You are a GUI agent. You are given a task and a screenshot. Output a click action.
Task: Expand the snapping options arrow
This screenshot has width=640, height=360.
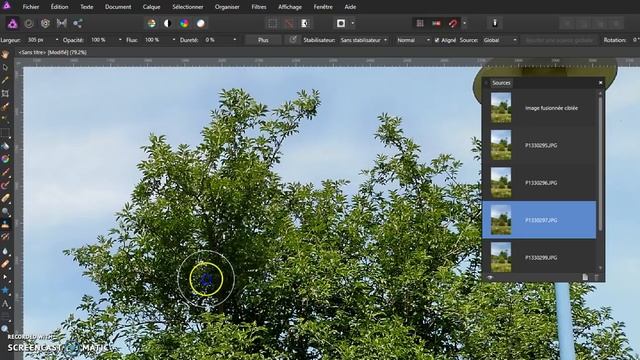(464, 23)
